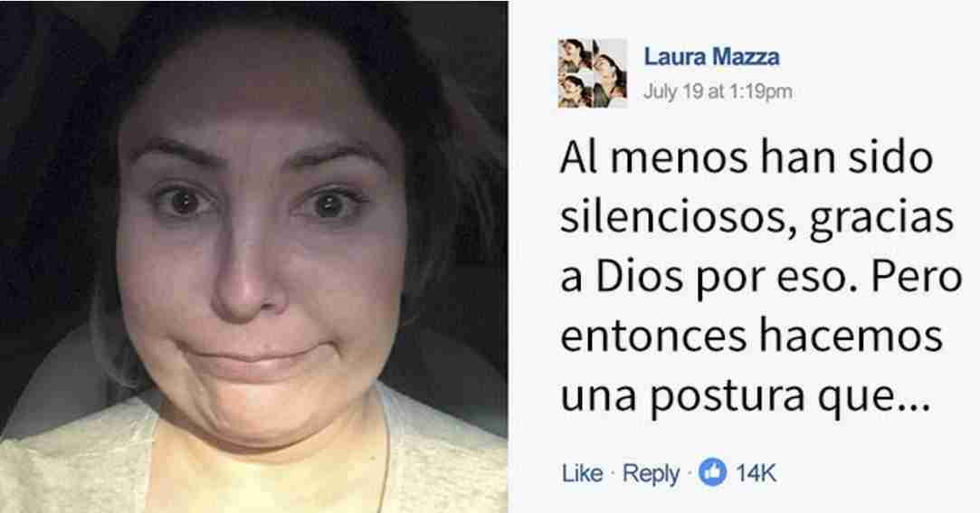Click the word "gracias" in the comment
The height and width of the screenshot is (513, 980).
pos(882,220)
